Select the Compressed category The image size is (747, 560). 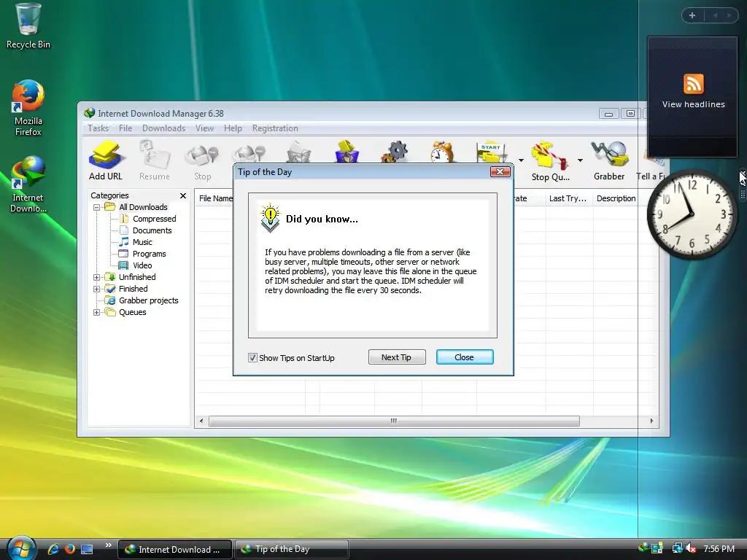coord(148,219)
